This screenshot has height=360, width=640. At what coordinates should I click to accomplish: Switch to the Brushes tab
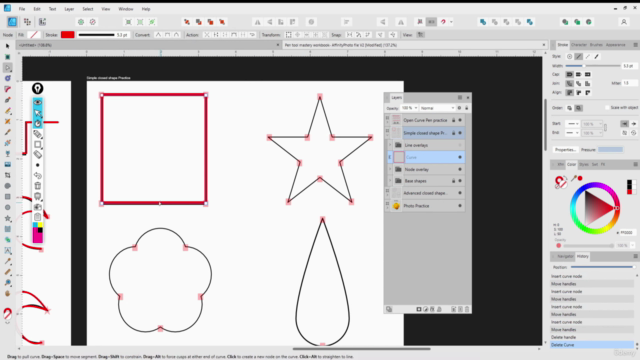pos(596,45)
